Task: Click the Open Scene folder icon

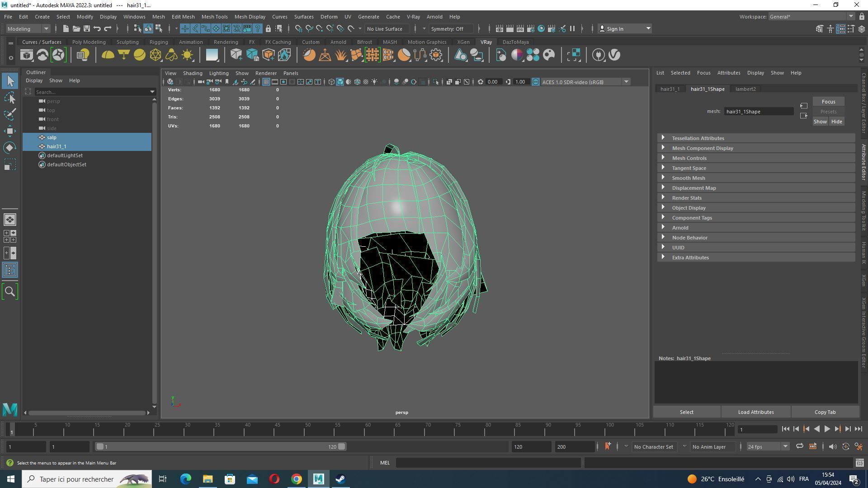Action: [x=76, y=28]
